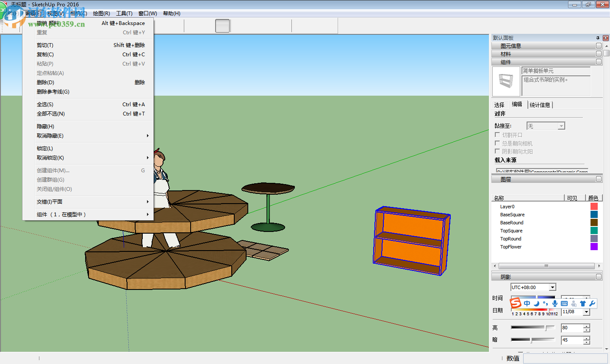The width and height of the screenshot is (610, 364).
Task: Enable the 切割开口 checkbox
Action: click(x=496, y=134)
